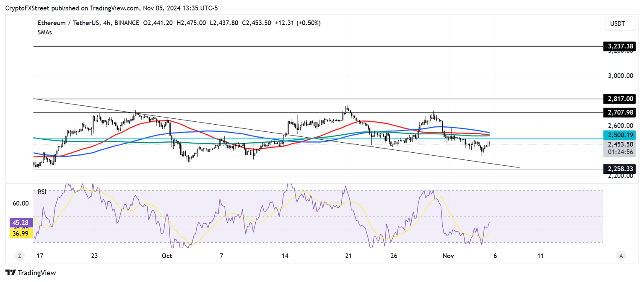Click the published header text at top
Screen dimensions: 644x282
[111, 8]
